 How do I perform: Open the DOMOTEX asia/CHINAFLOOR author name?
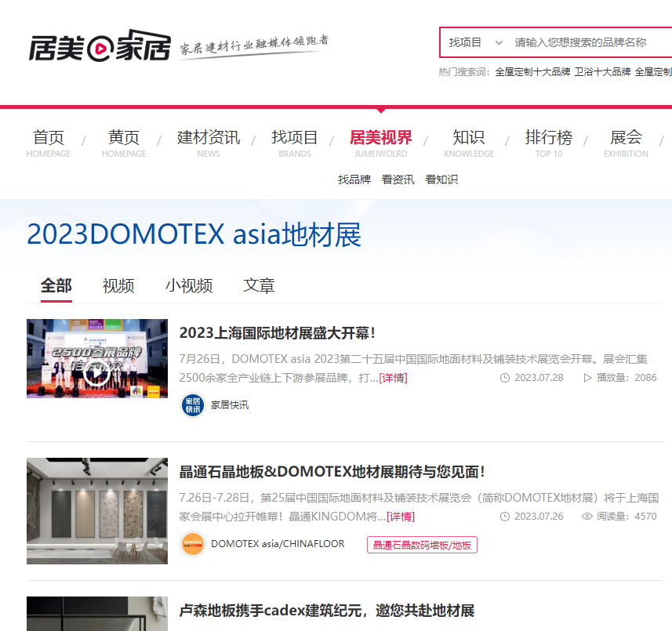pyautogui.click(x=278, y=544)
